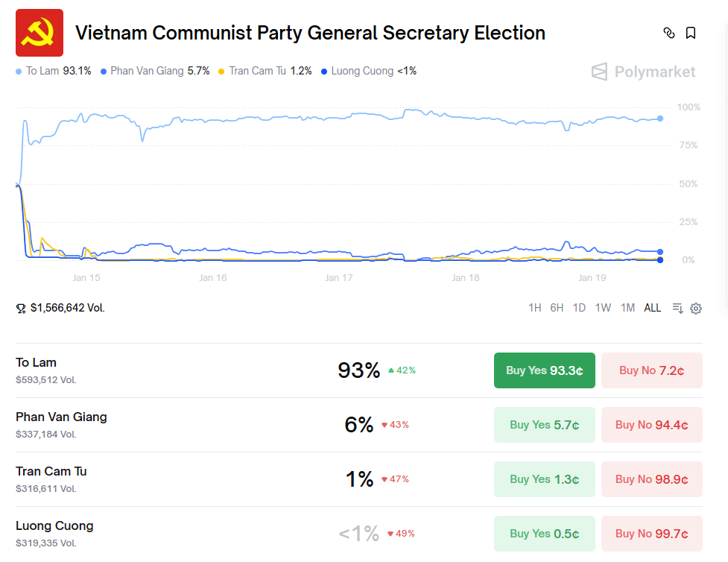Buy Yes on Tran Cam Tu
The height and width of the screenshot is (562, 728).
(544, 479)
